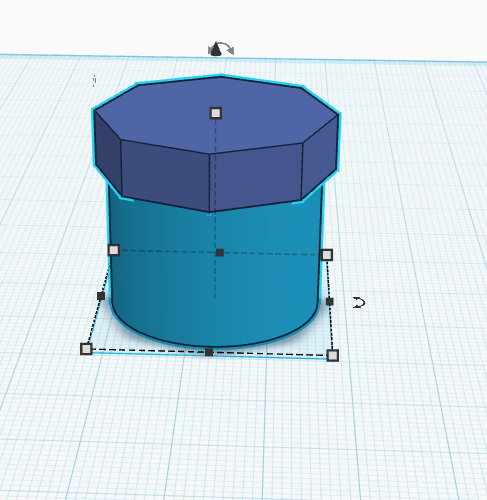Click the octagon's dark far-left side face
The image size is (487, 500).
pos(108,153)
